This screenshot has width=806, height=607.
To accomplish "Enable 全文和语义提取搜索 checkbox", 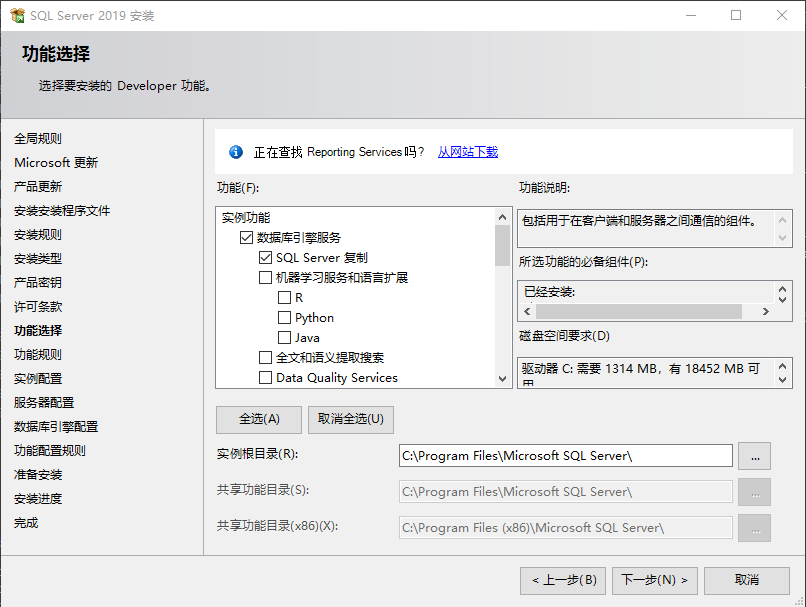I will tap(265, 358).
